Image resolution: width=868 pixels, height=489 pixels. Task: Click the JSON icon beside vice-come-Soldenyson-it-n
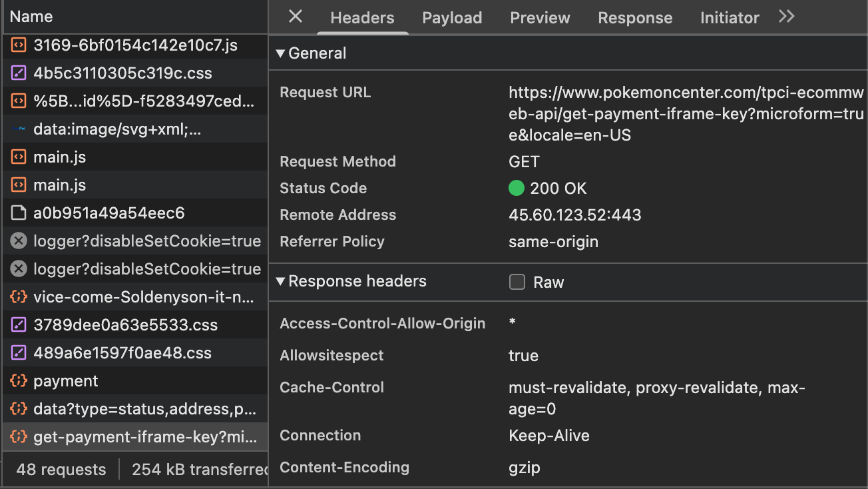19,297
